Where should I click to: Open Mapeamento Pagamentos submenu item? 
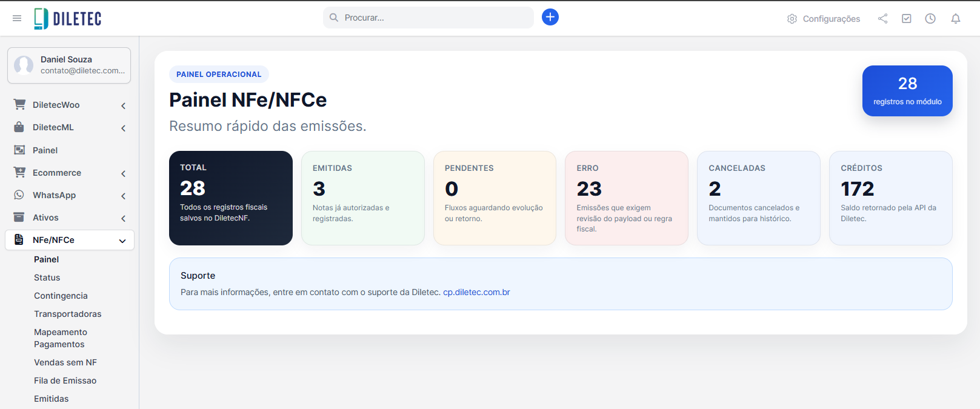pyautogui.click(x=61, y=338)
